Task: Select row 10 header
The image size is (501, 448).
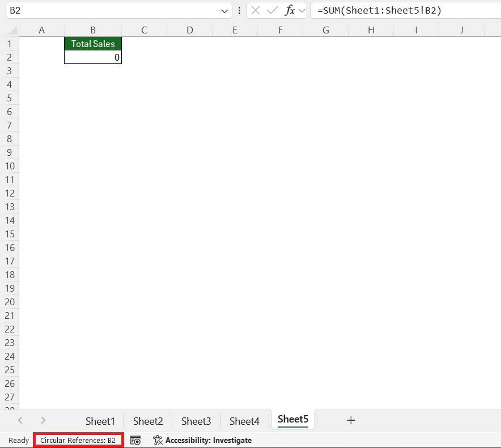Action: pos(10,166)
